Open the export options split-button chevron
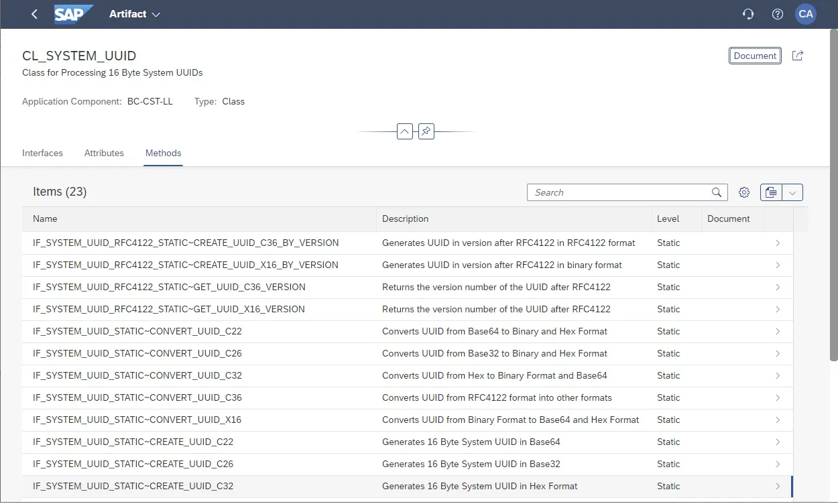The image size is (838, 504). pyautogui.click(x=792, y=192)
